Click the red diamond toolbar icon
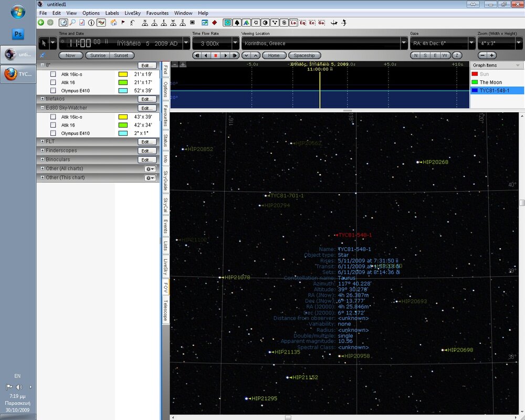525x420 pixels. point(215,23)
